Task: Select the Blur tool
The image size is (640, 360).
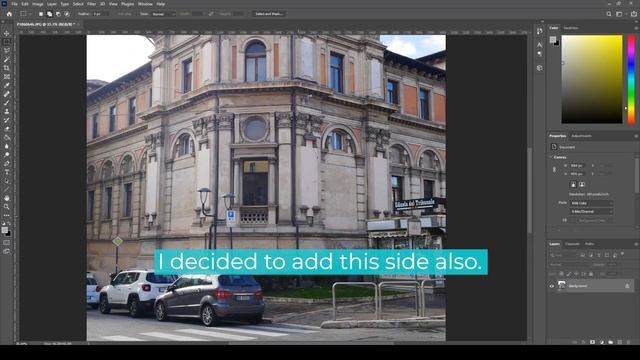Action: pos(7,146)
